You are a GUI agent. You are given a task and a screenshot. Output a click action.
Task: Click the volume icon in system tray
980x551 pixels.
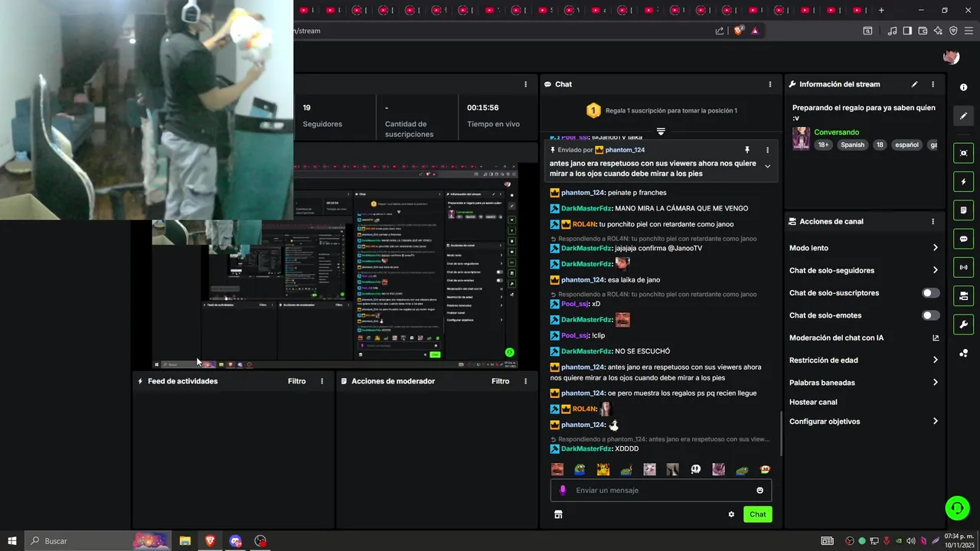click(910, 541)
